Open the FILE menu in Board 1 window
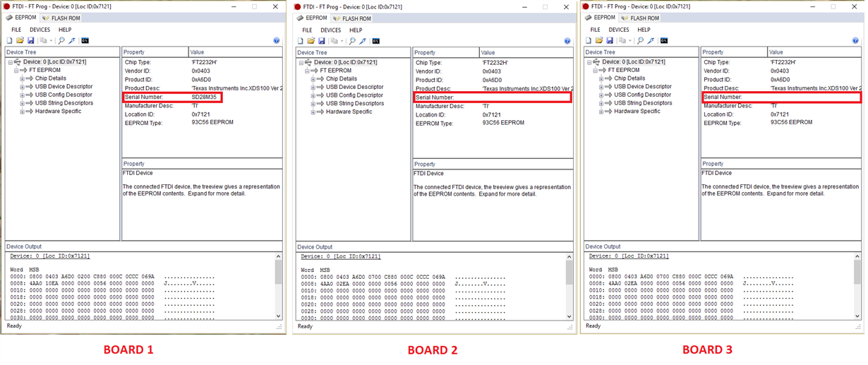This screenshot has width=868, height=365. pos(16,30)
